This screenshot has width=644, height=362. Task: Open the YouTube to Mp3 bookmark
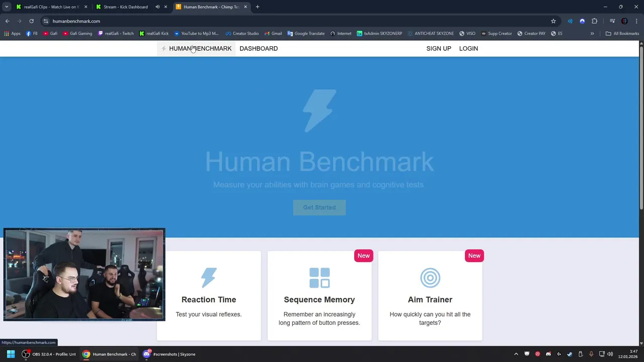point(196,34)
